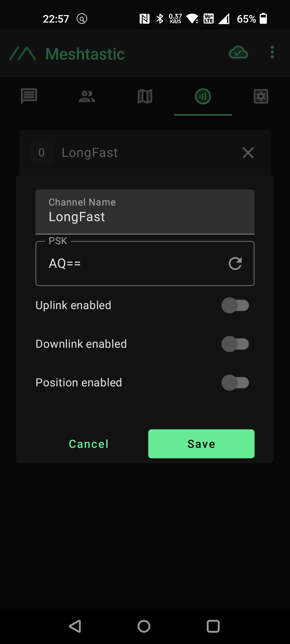Viewport: 290px width, 644px height.
Task: Open the search magnifier in status bar
Action: tap(82, 18)
